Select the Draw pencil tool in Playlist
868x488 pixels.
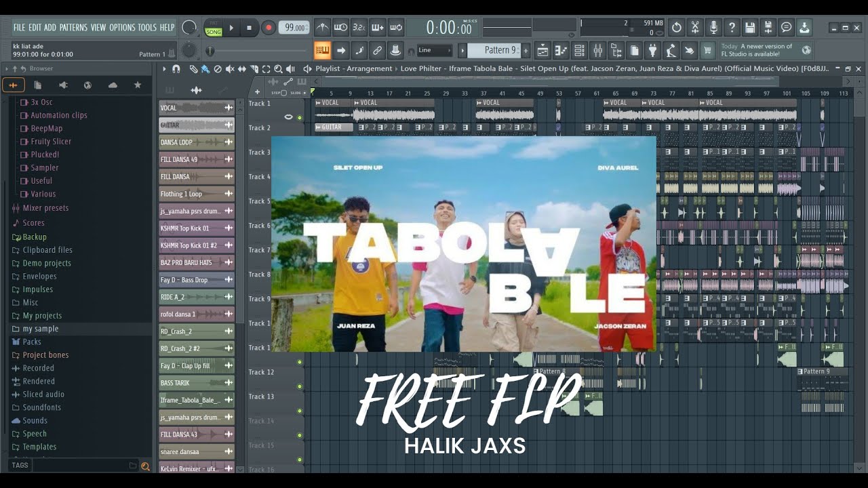(193, 68)
